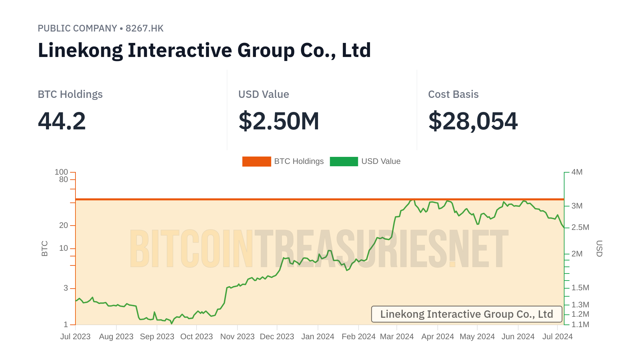Click the $28,054 Cost Basis figure
Image resolution: width=644 pixels, height=362 pixels.
473,121
